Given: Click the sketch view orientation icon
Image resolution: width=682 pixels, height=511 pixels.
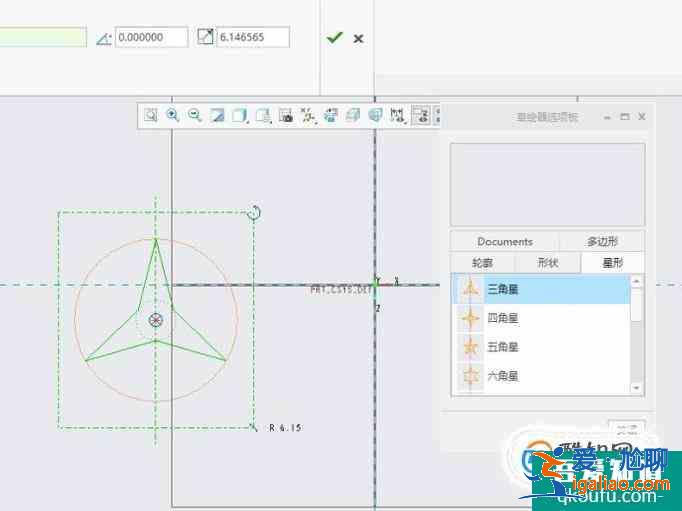Looking at the screenshot, I should pyautogui.click(x=375, y=116).
